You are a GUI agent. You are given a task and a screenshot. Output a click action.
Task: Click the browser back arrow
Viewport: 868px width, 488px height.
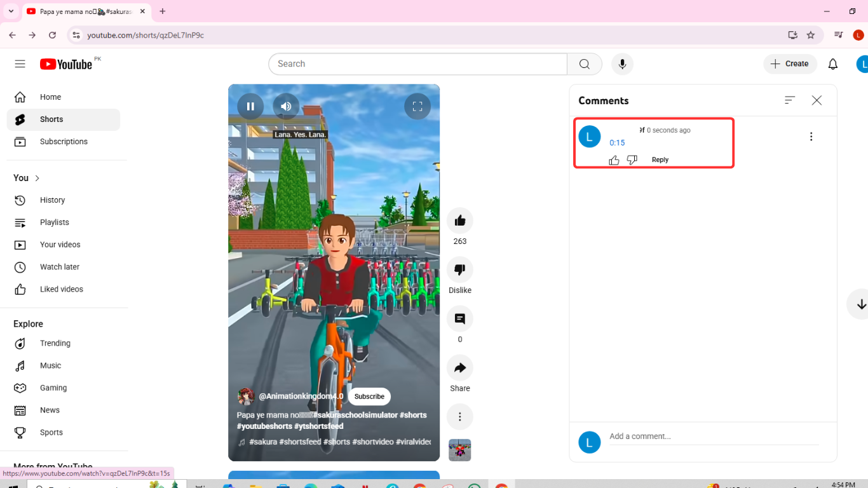click(13, 35)
